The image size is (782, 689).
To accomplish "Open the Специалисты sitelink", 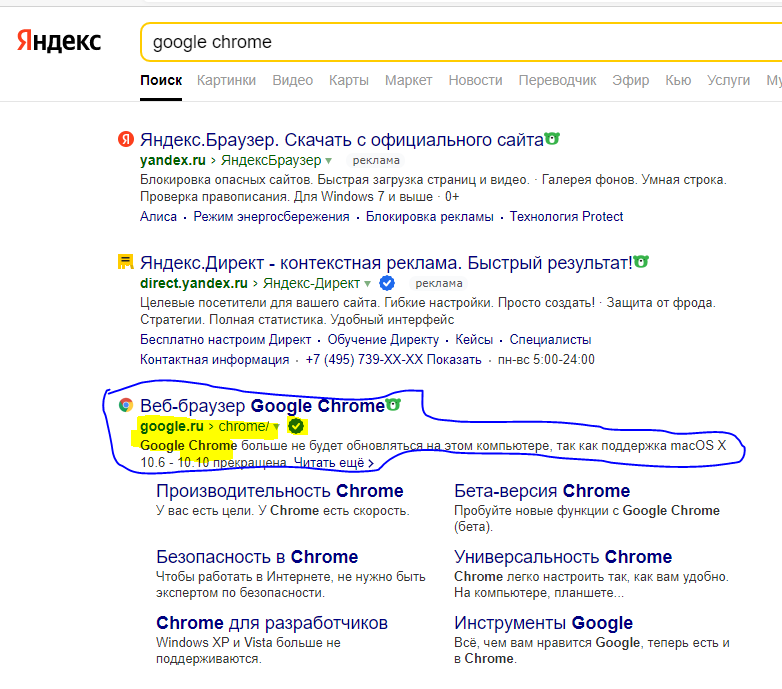I will tap(550, 340).
